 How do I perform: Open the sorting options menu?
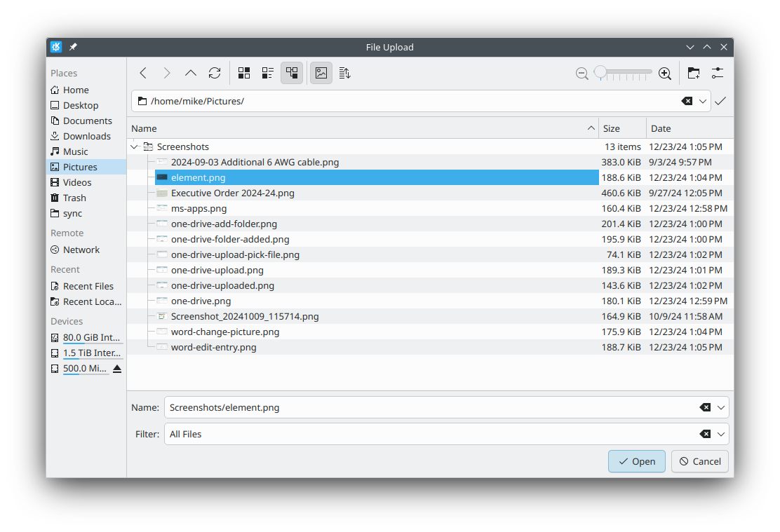click(x=344, y=73)
